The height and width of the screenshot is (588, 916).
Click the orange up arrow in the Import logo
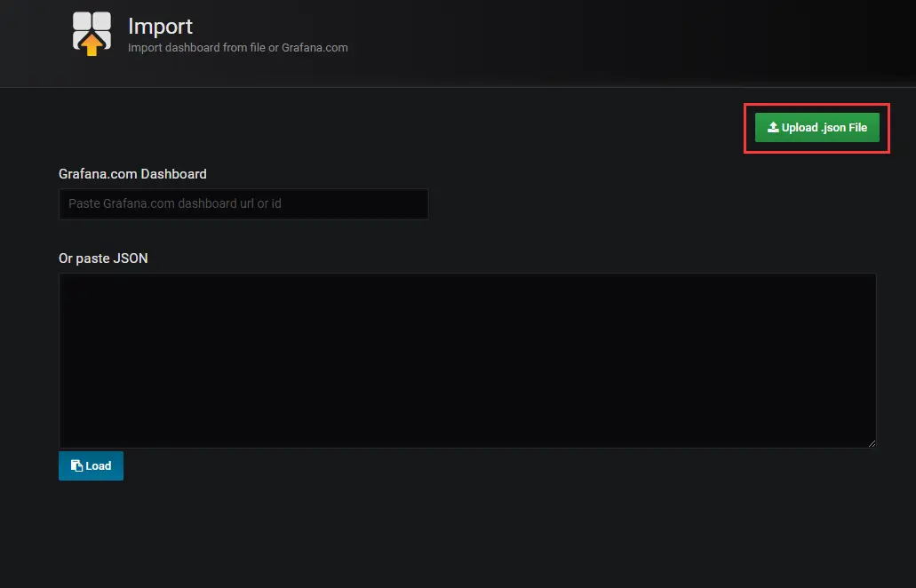click(92, 44)
